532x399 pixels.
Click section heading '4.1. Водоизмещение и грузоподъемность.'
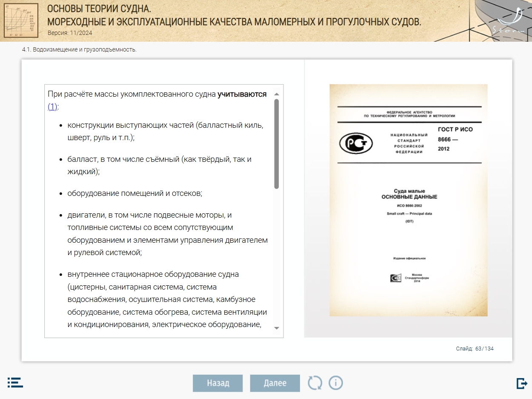click(79, 49)
